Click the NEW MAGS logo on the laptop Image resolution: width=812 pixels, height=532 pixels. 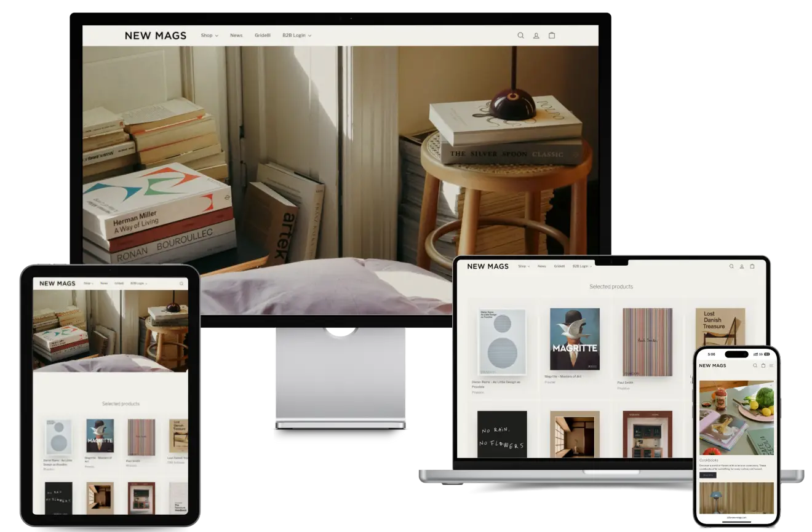488,266
